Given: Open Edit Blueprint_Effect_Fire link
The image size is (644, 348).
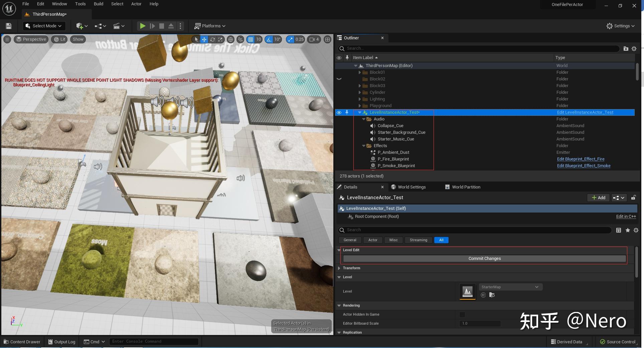Looking at the screenshot, I should [x=581, y=159].
